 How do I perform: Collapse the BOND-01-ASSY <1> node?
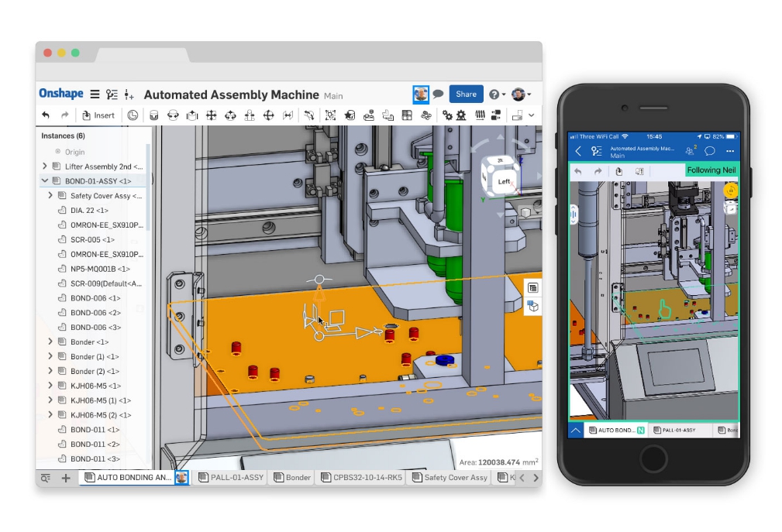pyautogui.click(x=45, y=180)
